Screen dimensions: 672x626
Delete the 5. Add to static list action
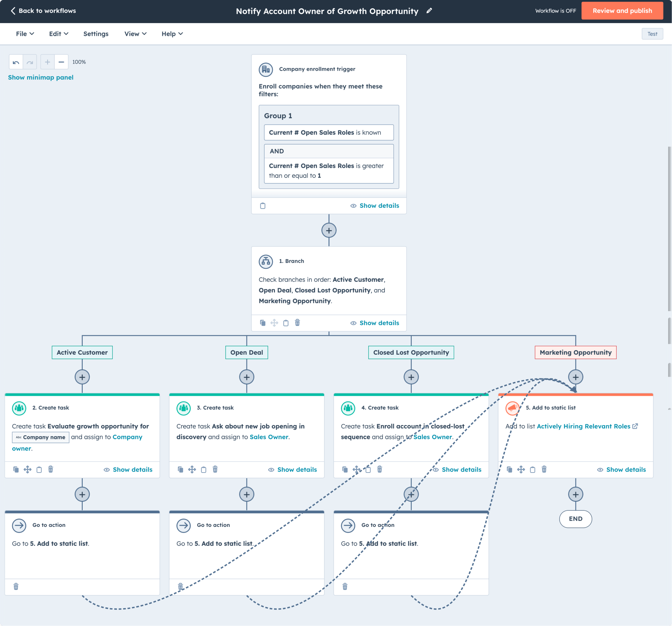[x=544, y=469]
